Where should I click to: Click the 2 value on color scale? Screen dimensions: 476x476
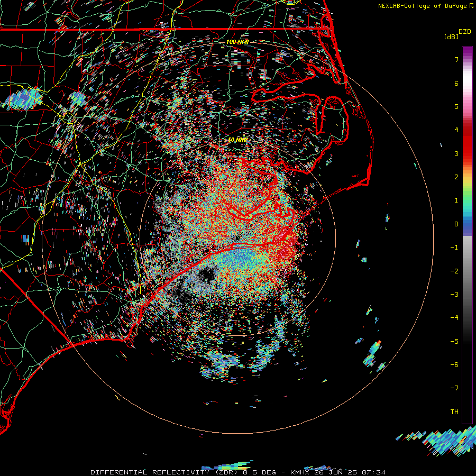pyautogui.click(x=456, y=177)
